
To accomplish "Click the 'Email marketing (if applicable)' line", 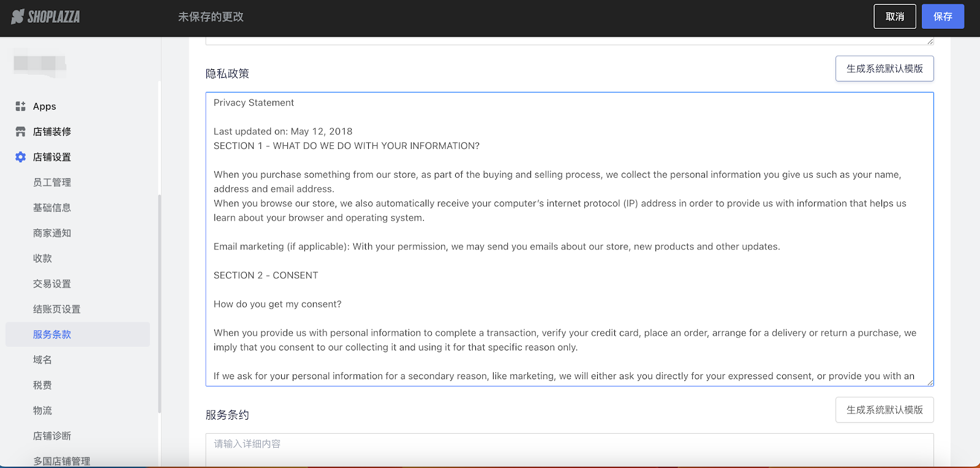I will tap(497, 247).
